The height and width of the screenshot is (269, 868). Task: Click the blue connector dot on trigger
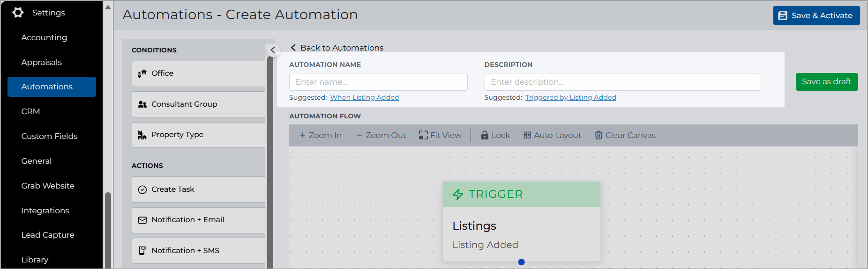click(521, 262)
